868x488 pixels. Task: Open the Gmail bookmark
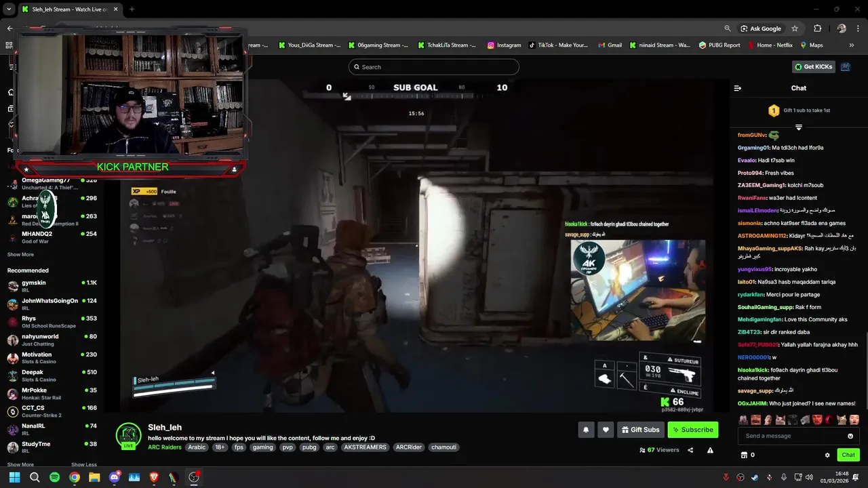pyautogui.click(x=610, y=45)
